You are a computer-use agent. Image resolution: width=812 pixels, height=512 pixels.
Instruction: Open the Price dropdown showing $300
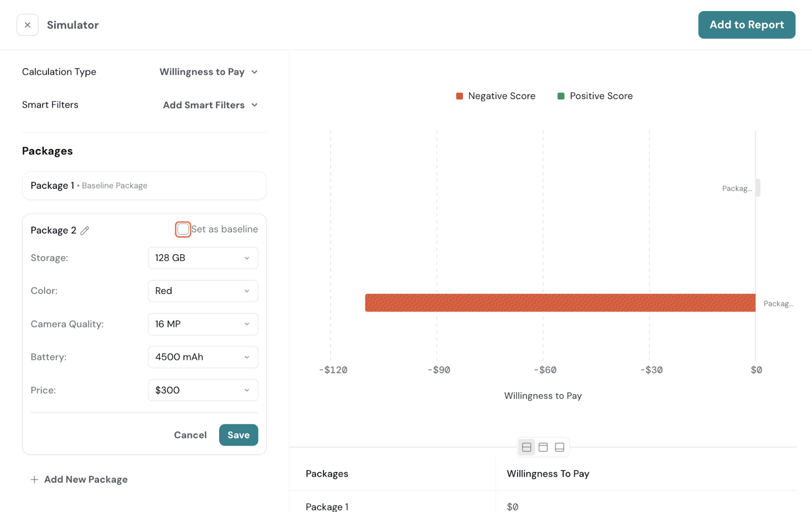pyautogui.click(x=202, y=390)
